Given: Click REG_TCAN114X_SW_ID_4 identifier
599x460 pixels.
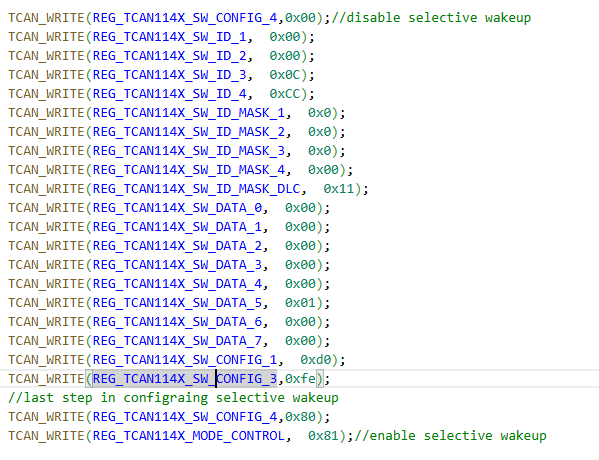Looking at the screenshot, I should point(170,94).
